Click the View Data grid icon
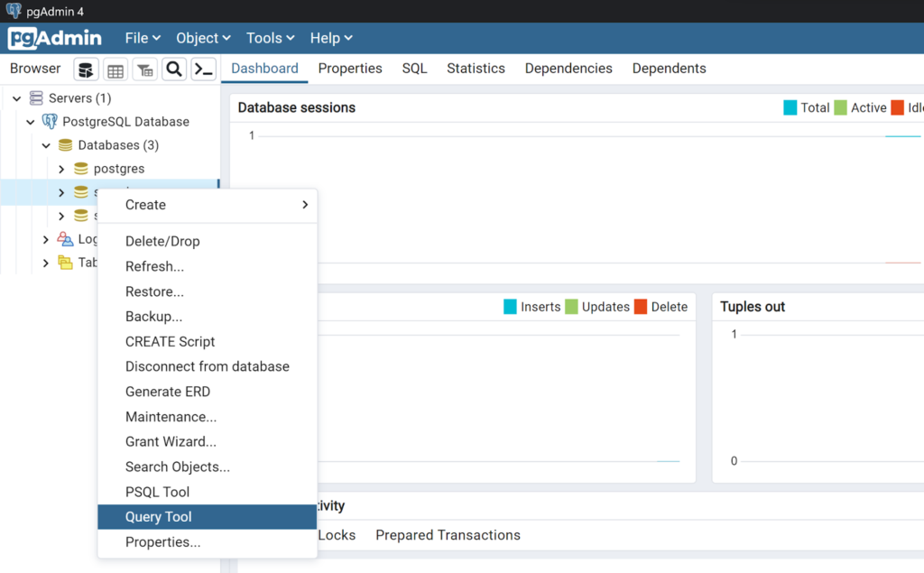The width and height of the screenshot is (924, 573). coord(115,69)
